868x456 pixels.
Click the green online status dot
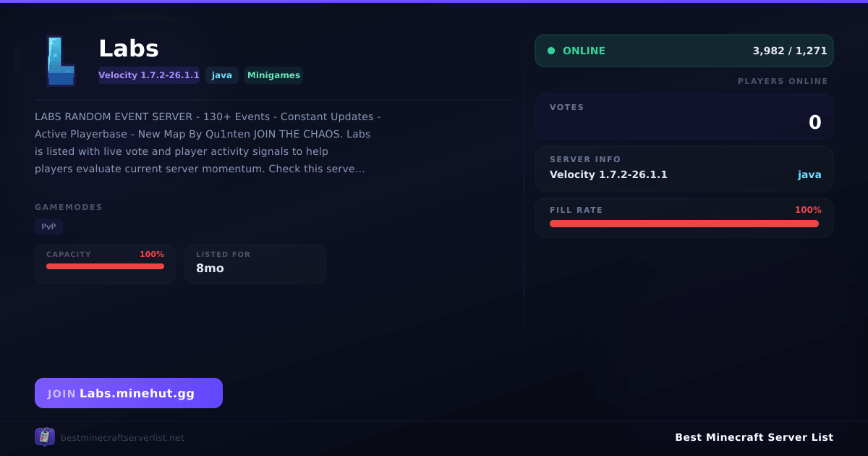coord(551,51)
